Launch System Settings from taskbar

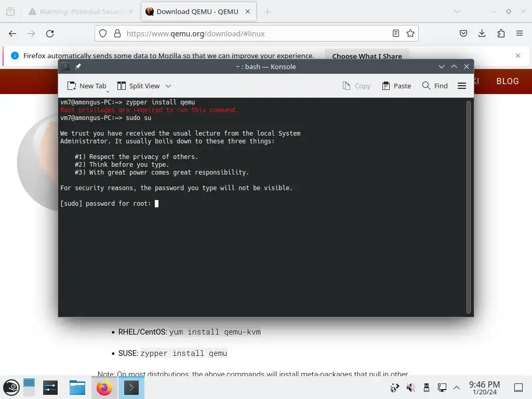50,388
